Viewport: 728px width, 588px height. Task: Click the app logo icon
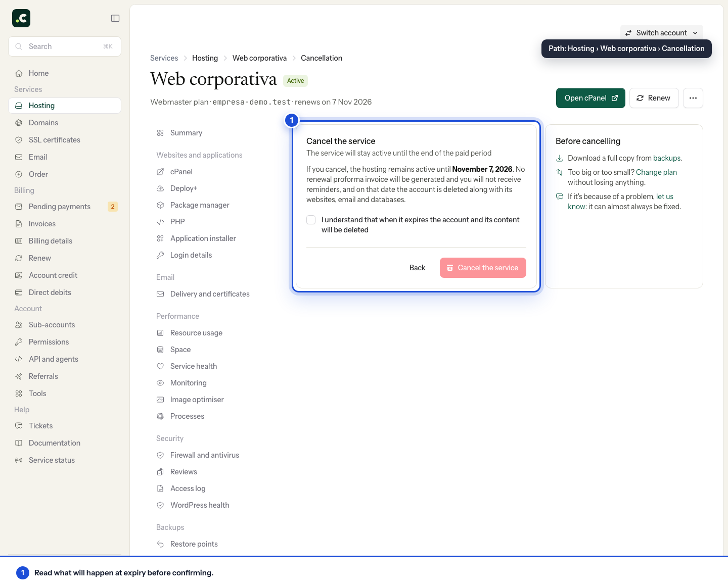click(21, 18)
